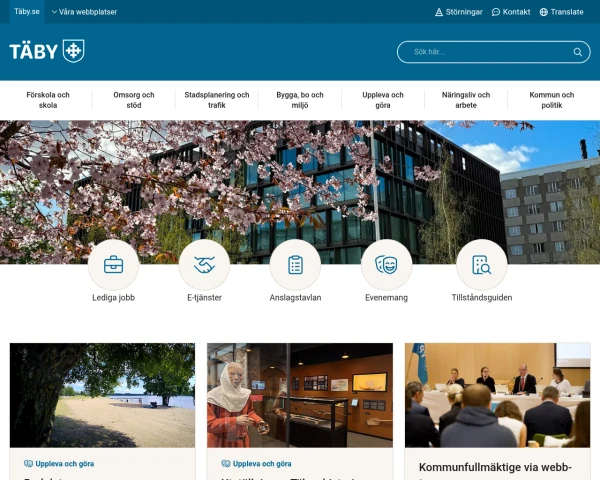The width and height of the screenshot is (600, 480).
Task: Open the Anslagstavlan clipboard icon
Action: pos(295,265)
